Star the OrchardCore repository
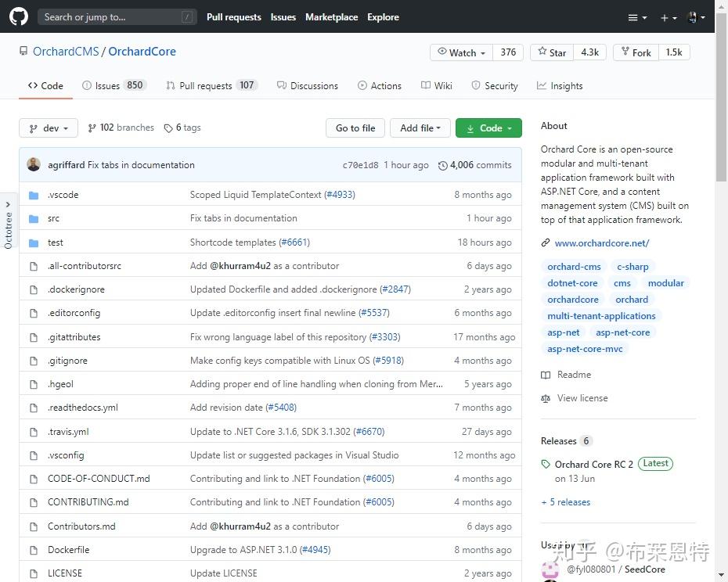The height and width of the screenshot is (582, 728). tap(552, 52)
